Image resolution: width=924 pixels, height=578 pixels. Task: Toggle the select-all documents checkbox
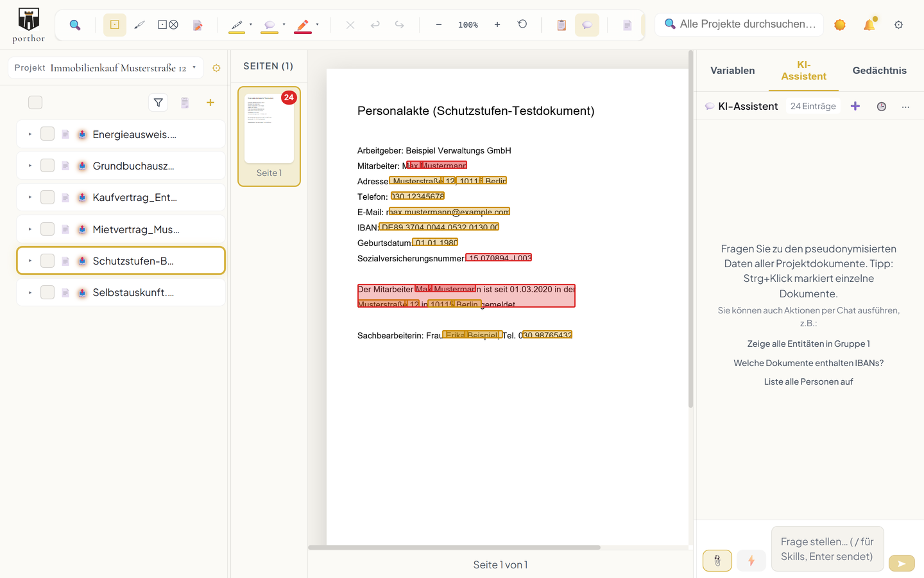[x=35, y=103]
